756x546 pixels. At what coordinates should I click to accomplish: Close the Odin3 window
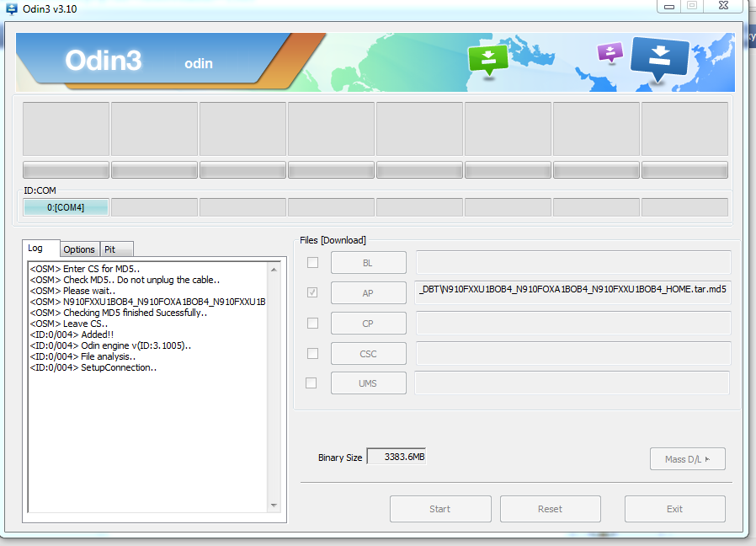[723, 6]
